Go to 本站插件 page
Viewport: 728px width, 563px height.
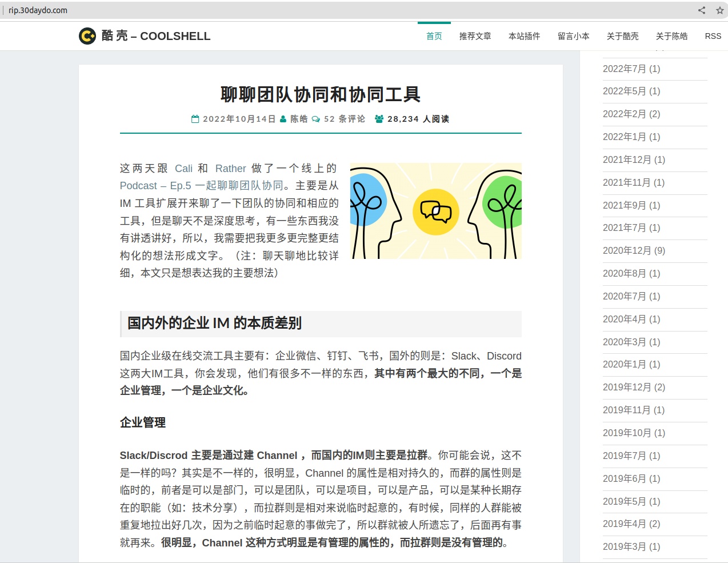[525, 36]
